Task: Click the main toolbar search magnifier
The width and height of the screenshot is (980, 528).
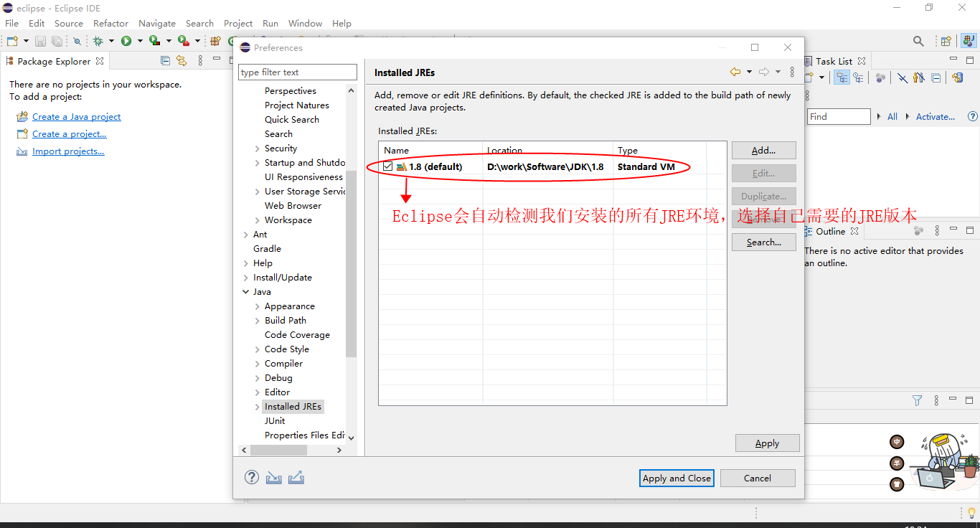Action: (918, 41)
